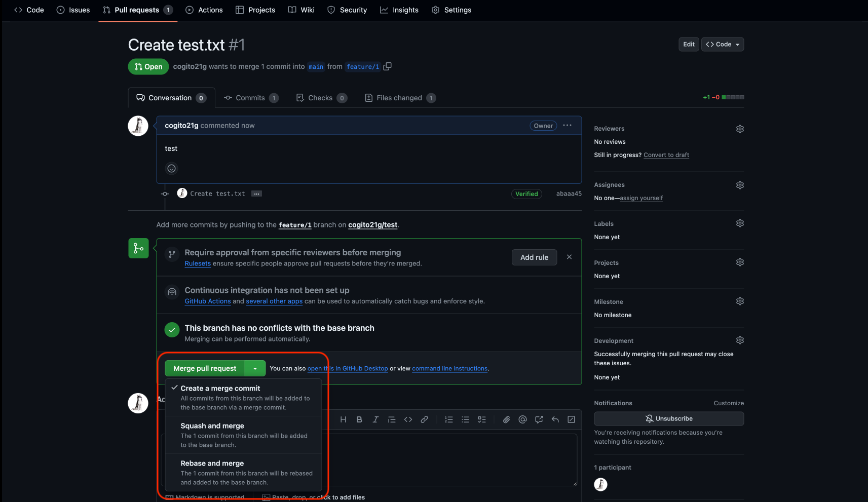
Task: Open the Rulesets link
Action: [198, 263]
